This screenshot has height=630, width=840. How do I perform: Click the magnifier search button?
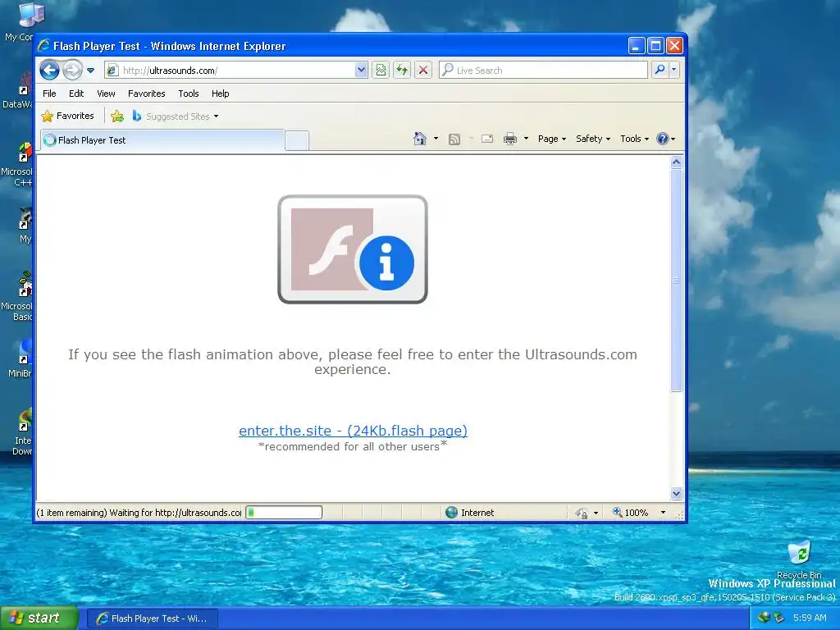tap(660, 71)
